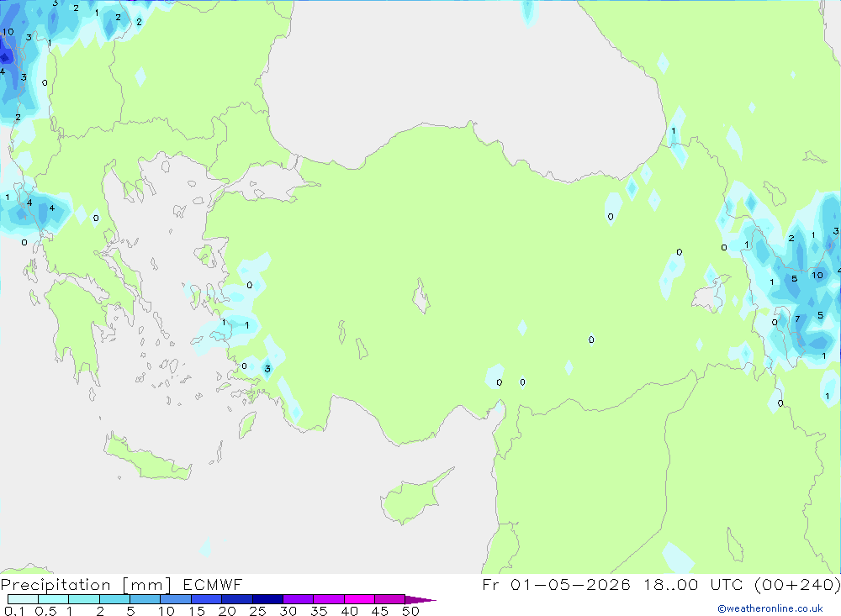Click the 'ECMWF' model label
This screenshot has width=841, height=616.
point(213,584)
